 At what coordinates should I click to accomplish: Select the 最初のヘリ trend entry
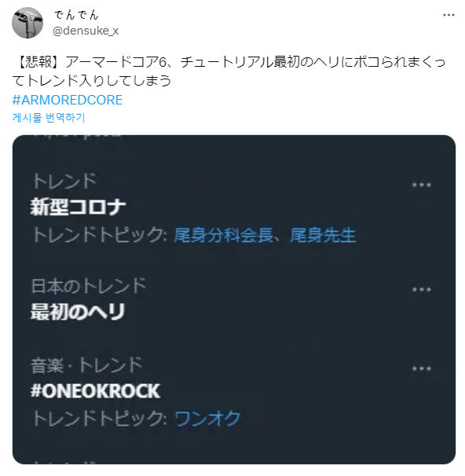(x=78, y=312)
